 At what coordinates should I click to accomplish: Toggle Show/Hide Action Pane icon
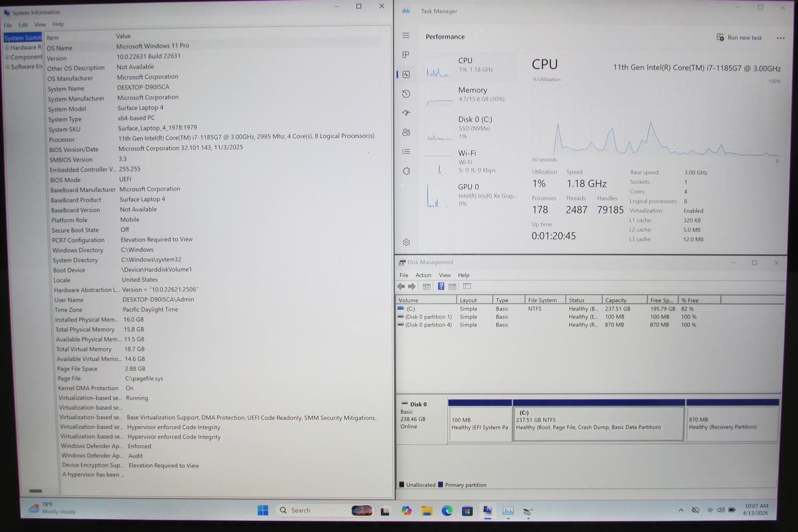[452, 287]
